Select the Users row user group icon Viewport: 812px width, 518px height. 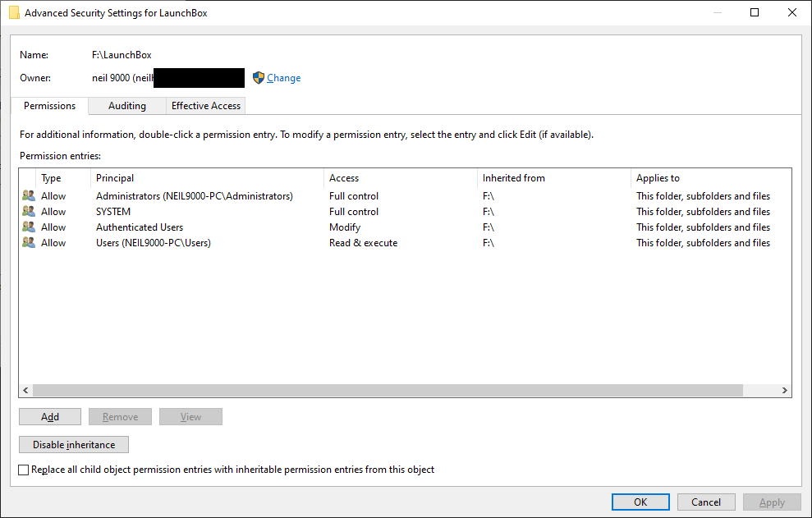(29, 242)
